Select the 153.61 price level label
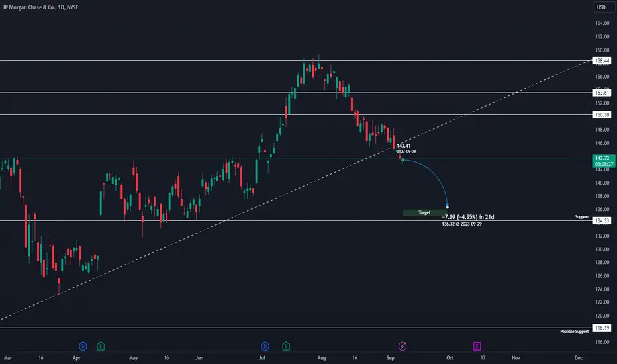This screenshot has height=364, width=617. (602, 93)
